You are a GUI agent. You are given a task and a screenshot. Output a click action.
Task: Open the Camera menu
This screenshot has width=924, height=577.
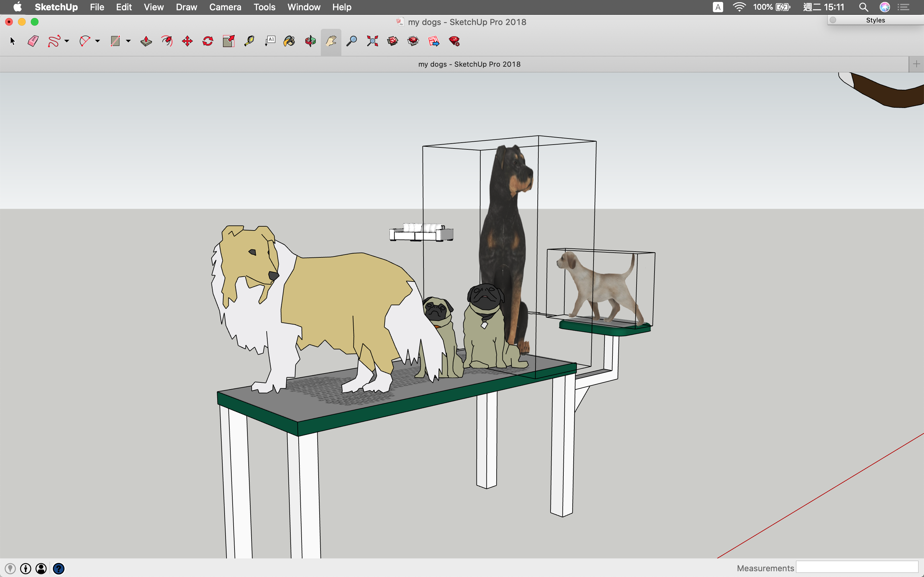click(225, 7)
